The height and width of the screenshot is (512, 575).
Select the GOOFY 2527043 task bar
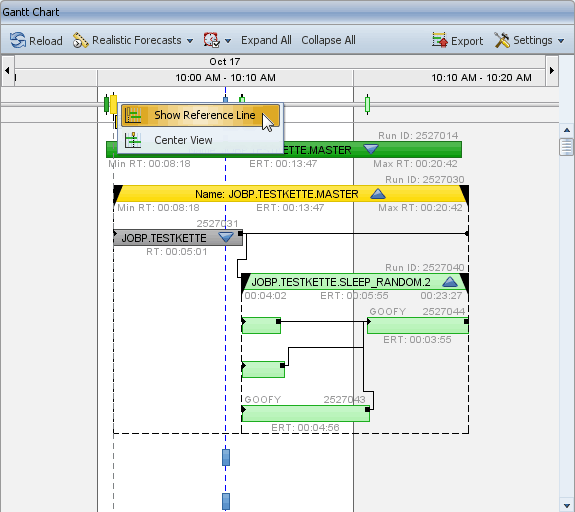click(x=305, y=413)
